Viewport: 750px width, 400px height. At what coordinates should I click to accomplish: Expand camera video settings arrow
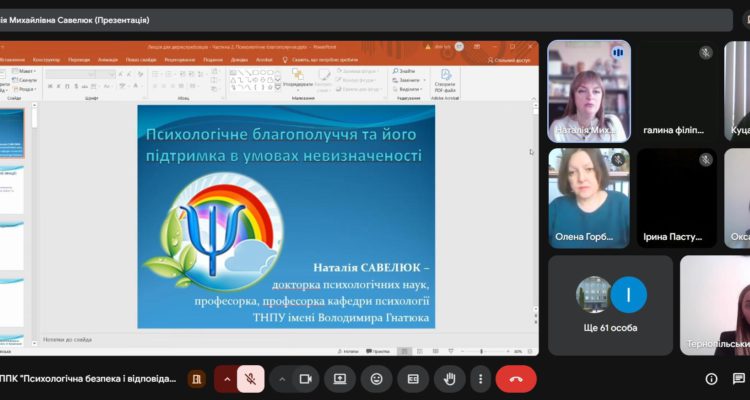click(281, 379)
